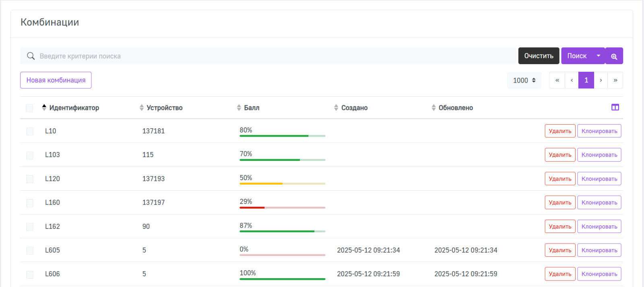Viewport: 644px width, 287px height.
Task: Click the Очистить button
Action: click(x=539, y=56)
